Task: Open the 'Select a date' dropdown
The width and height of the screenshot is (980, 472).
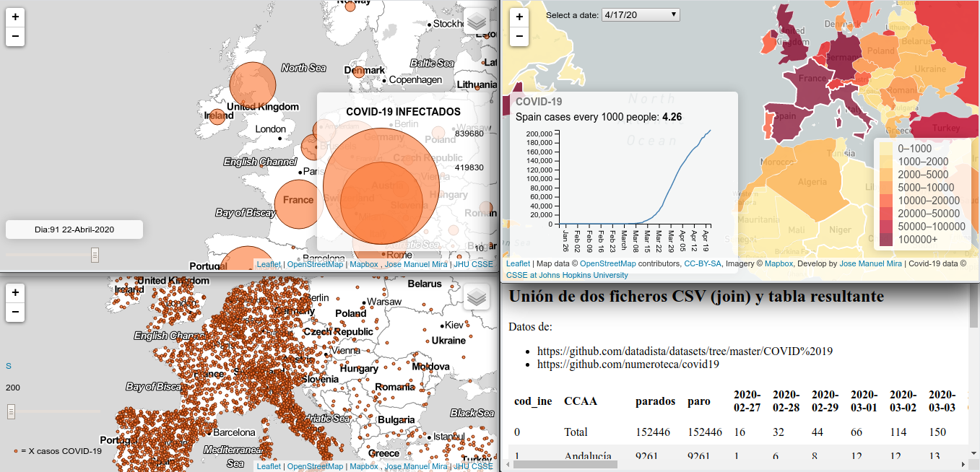Action: (640, 14)
